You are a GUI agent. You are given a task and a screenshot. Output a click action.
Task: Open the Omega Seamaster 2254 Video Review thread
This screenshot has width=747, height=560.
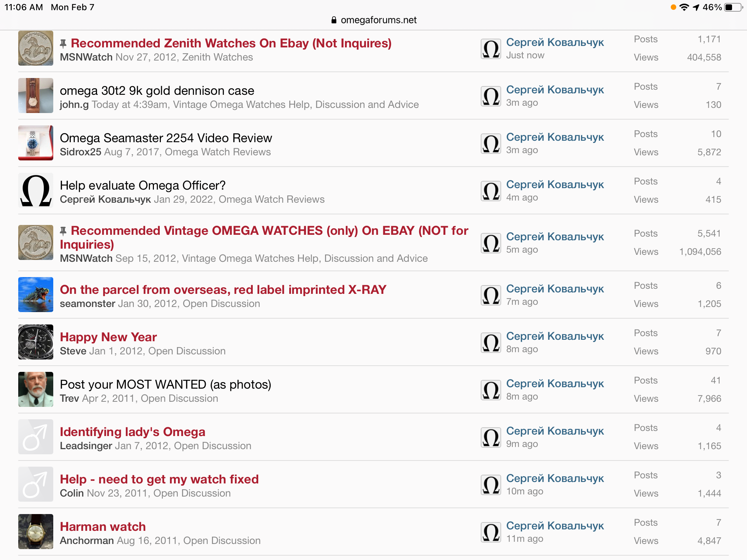[x=166, y=138]
